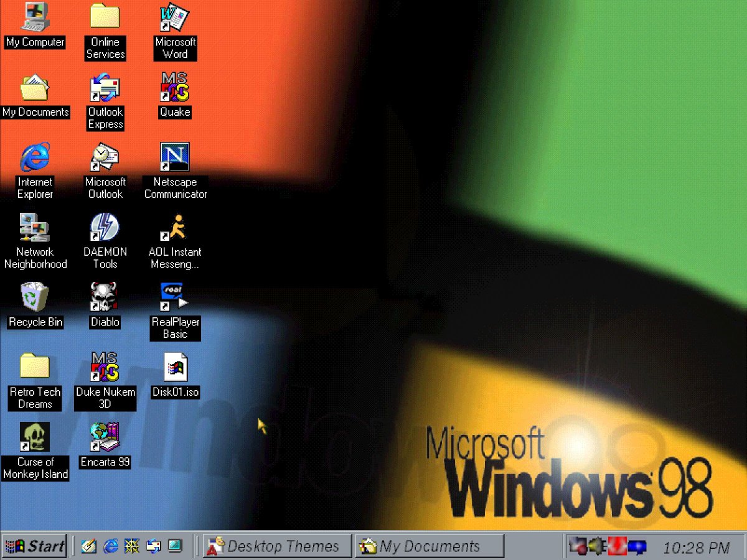
Task: Click the speaker volume tray icon
Action: coord(598,547)
